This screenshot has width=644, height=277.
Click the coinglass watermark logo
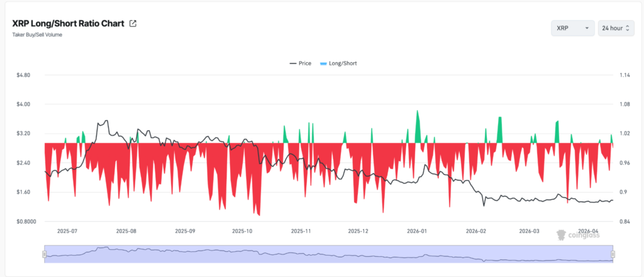(x=577, y=235)
